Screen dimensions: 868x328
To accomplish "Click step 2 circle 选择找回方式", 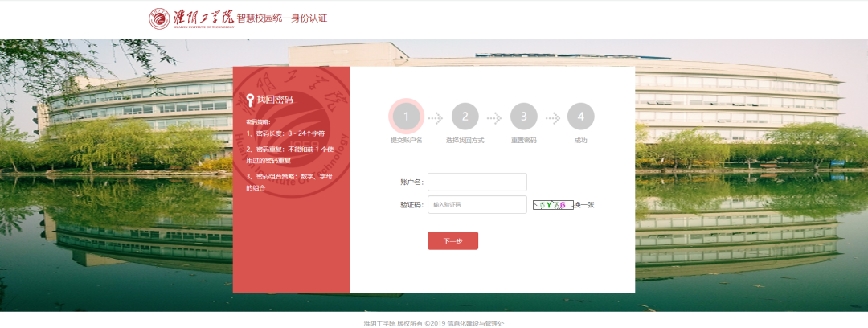I will 465,117.
